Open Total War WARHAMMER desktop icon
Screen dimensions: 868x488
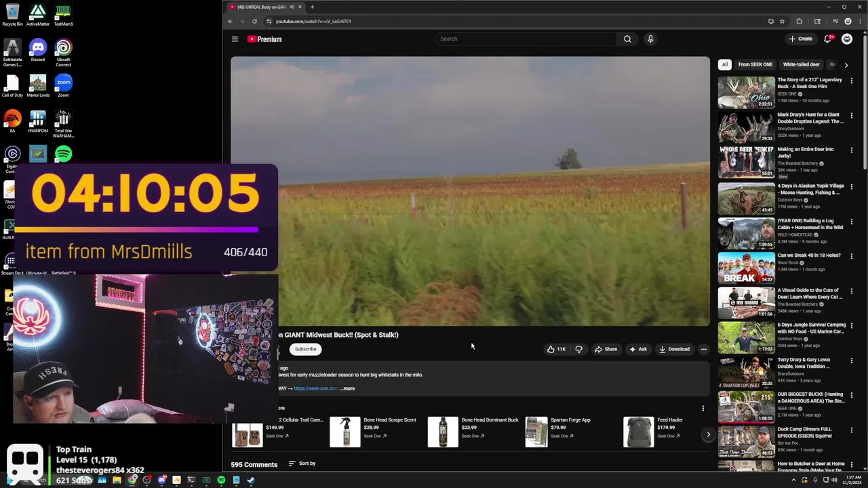coord(63,123)
